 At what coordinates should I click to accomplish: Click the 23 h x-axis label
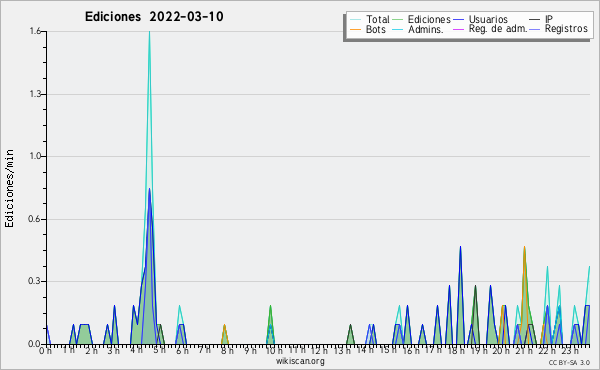pyautogui.click(x=570, y=350)
